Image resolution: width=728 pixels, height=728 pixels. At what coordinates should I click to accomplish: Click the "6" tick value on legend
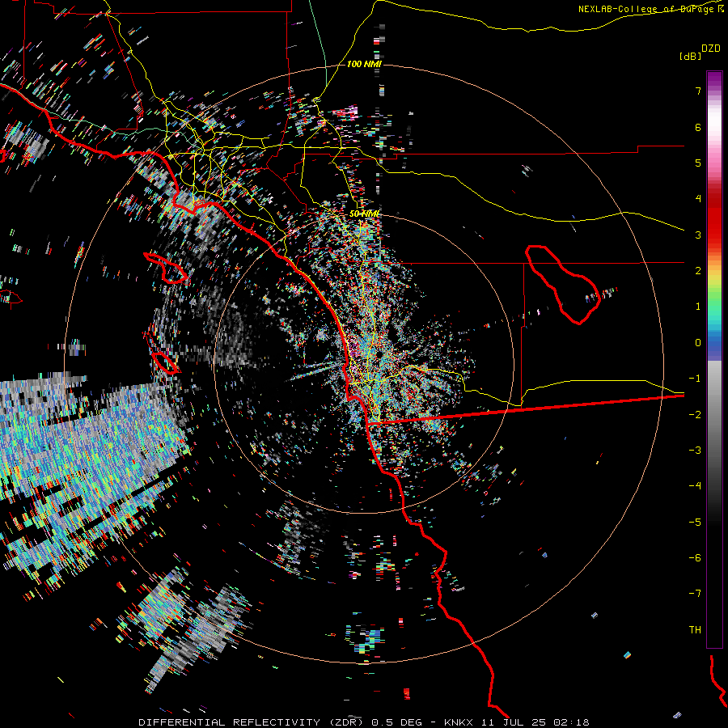click(698, 127)
